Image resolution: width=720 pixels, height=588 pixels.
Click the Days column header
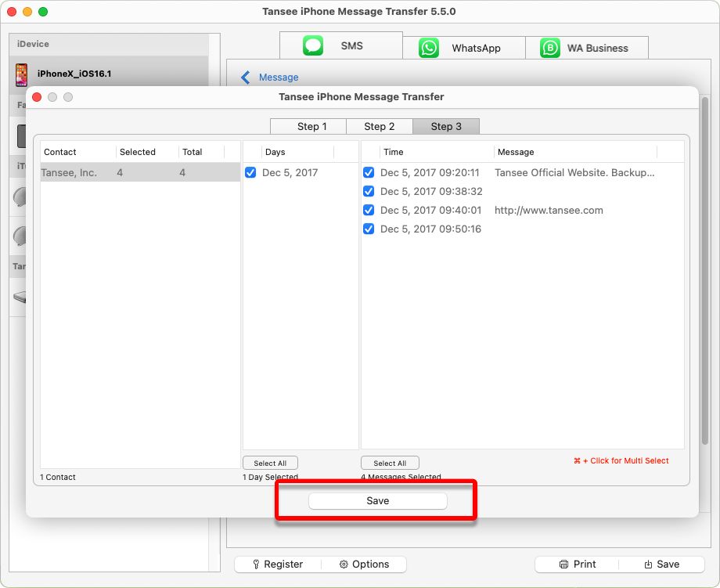[297, 152]
